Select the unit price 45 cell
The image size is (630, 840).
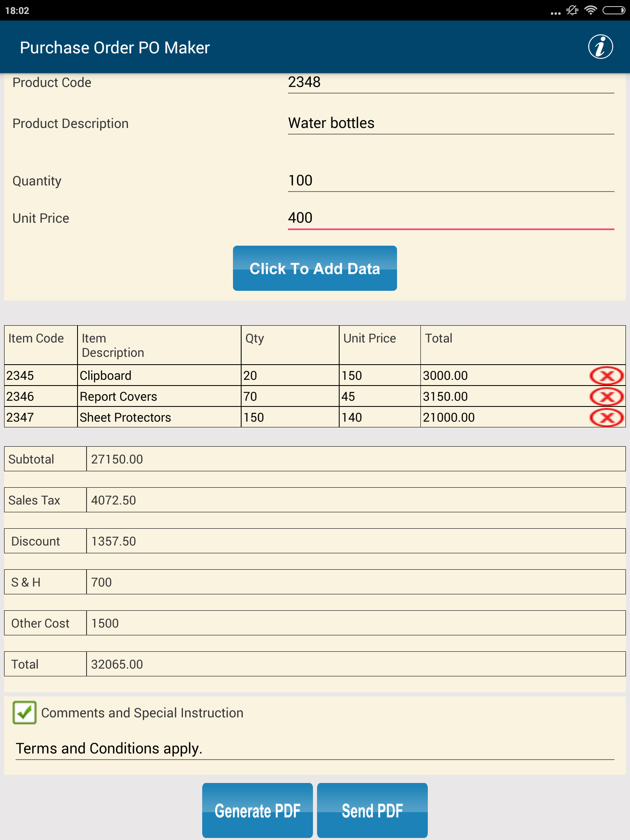coord(380,396)
